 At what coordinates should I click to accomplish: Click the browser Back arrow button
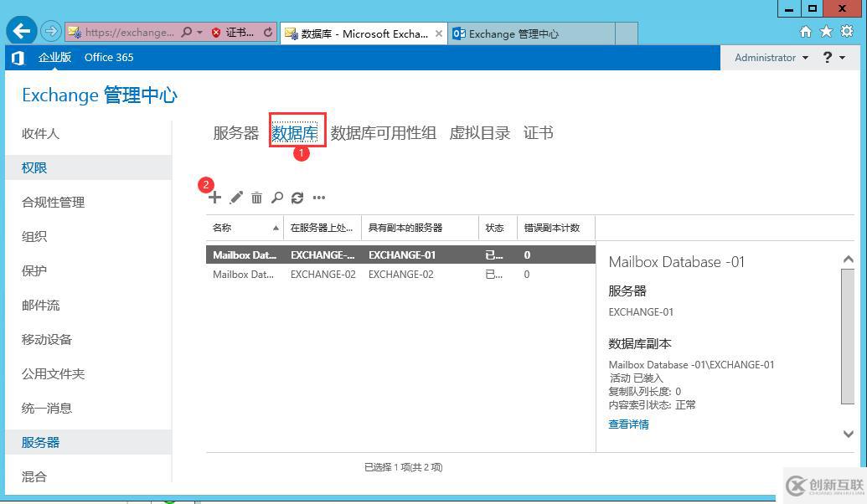pyautogui.click(x=20, y=31)
